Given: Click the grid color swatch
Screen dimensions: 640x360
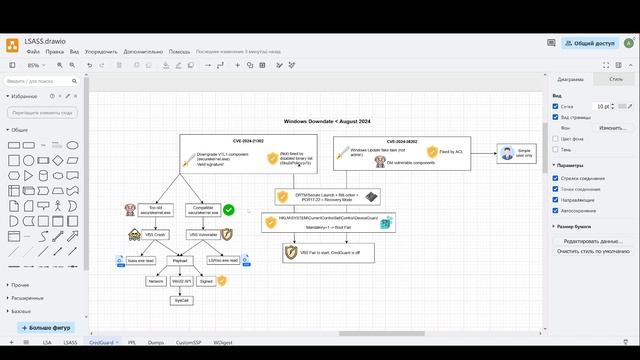Looking at the screenshot, I should click(x=622, y=106).
